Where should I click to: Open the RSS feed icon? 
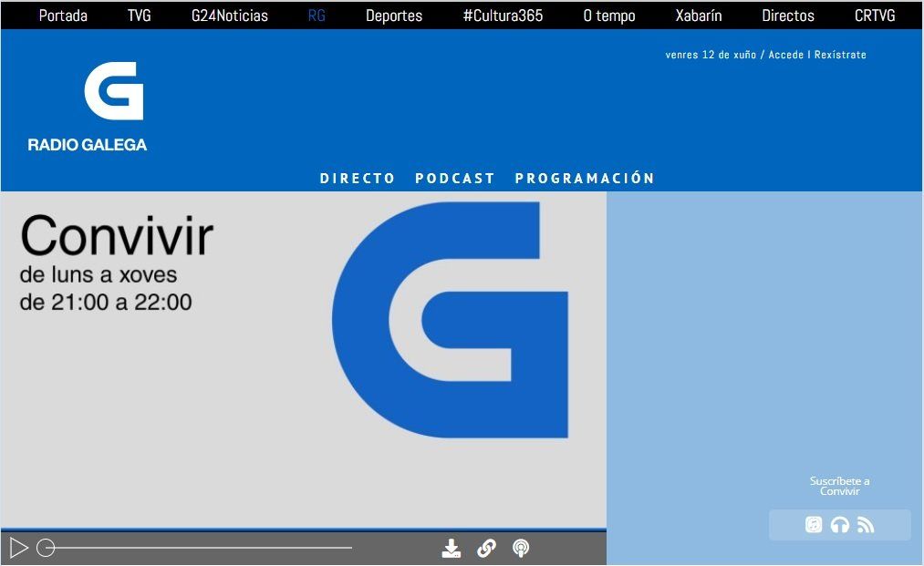coord(866,524)
